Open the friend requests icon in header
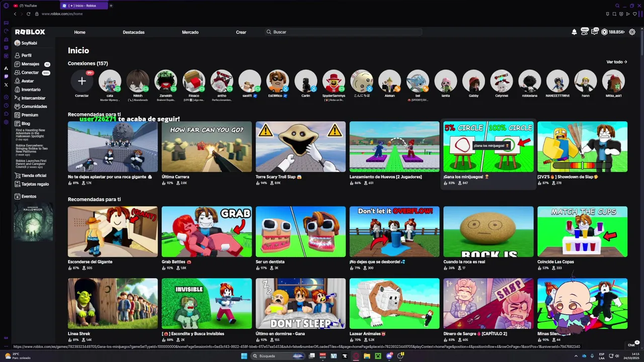 tap(585, 32)
